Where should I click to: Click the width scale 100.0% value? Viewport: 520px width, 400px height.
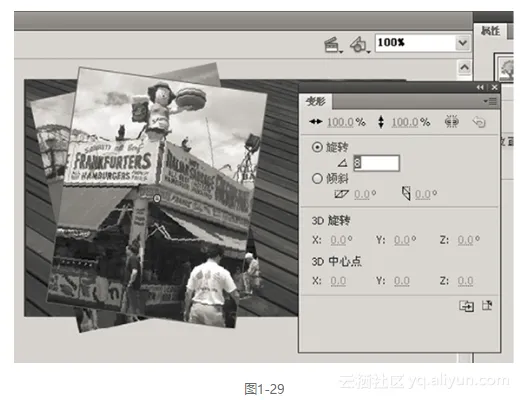340,122
